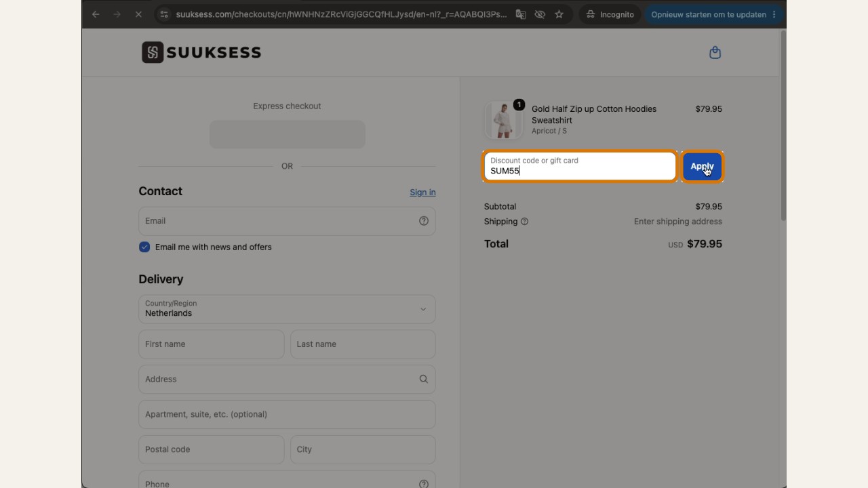Focus the Email input field
The image size is (868, 488).
[x=287, y=221]
